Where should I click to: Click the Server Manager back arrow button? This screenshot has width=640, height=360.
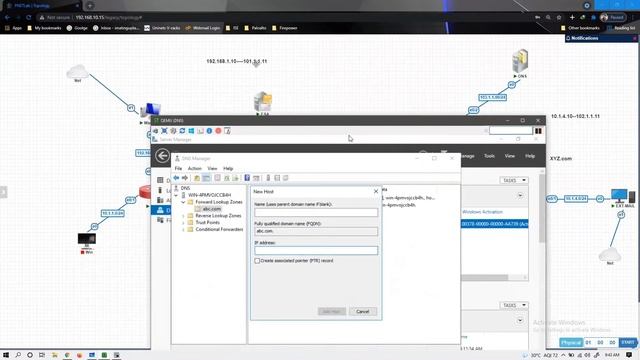tap(162, 156)
